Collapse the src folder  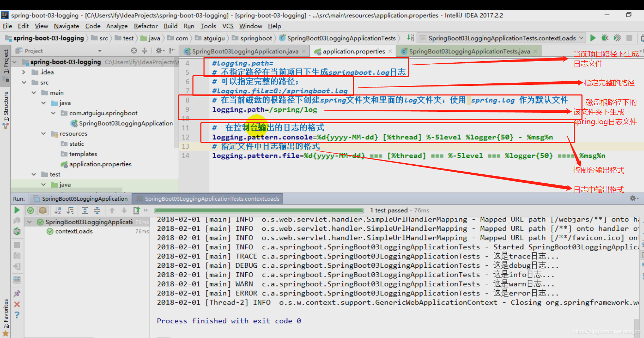click(24, 82)
